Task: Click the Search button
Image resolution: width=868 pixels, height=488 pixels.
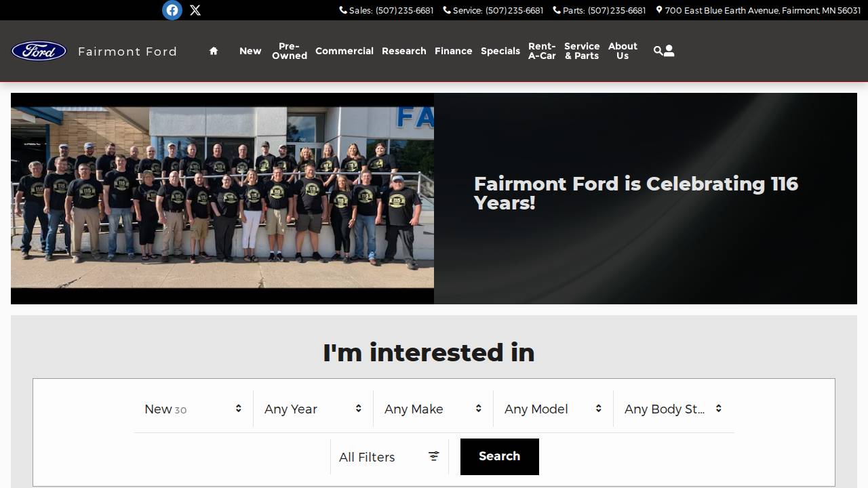Action: 500,456
